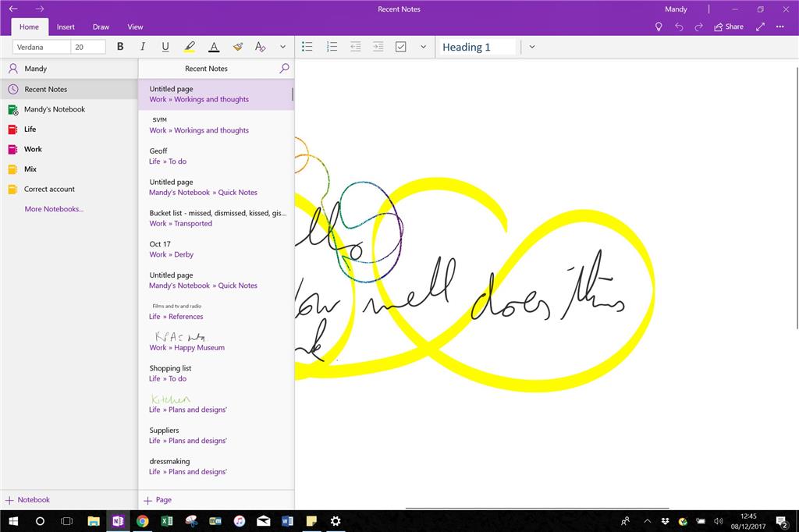The width and height of the screenshot is (799, 532).
Task: Insert a numbered list
Action: (x=332, y=47)
